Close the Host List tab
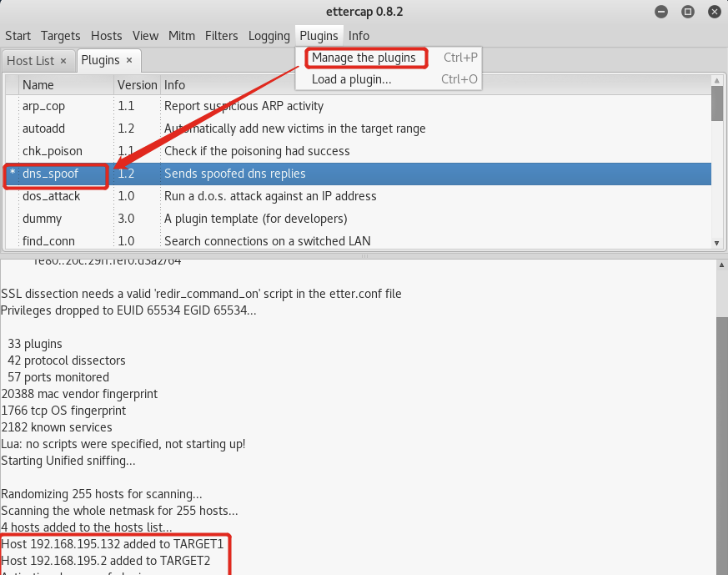Viewport: 728px width, 575px height. click(63, 61)
